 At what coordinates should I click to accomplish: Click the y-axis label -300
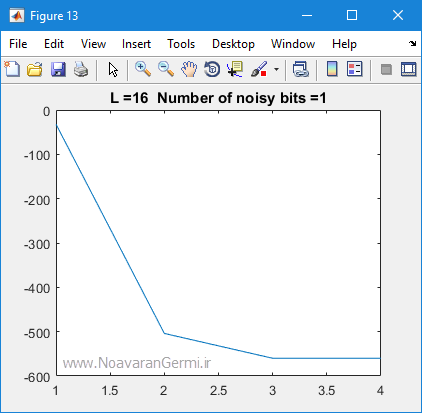pos(37,244)
